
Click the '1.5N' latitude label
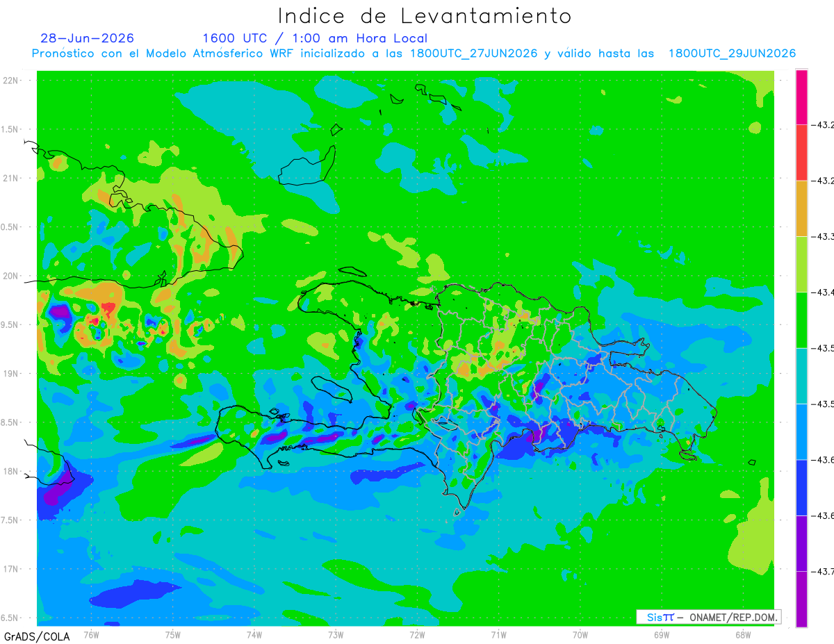pyautogui.click(x=11, y=129)
